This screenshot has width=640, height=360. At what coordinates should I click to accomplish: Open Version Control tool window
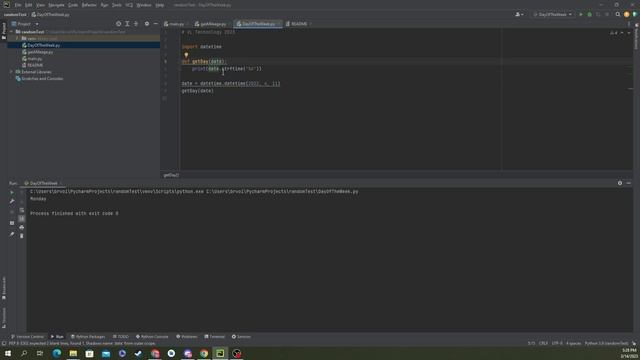[x=28, y=337]
